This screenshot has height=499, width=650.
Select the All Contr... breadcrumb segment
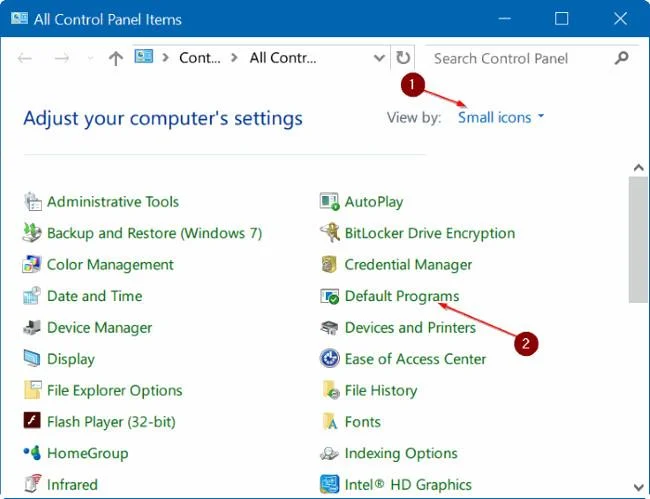click(x=283, y=58)
